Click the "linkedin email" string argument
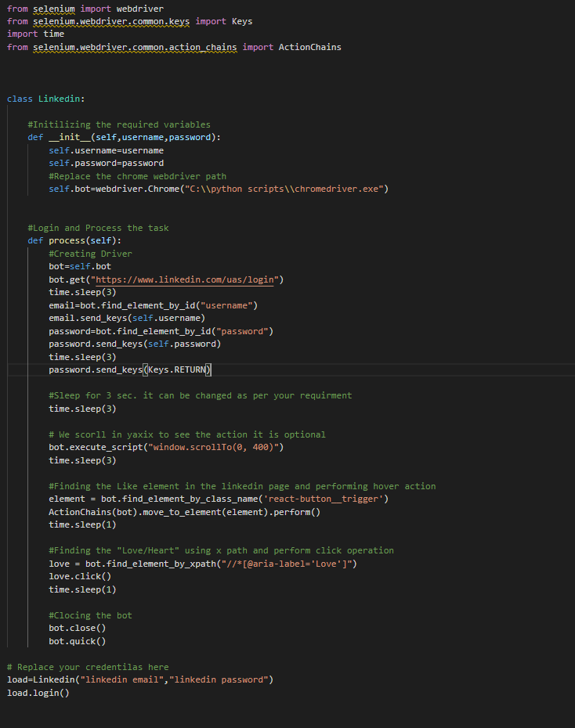The width and height of the screenshot is (575, 728). pyautogui.click(x=121, y=679)
